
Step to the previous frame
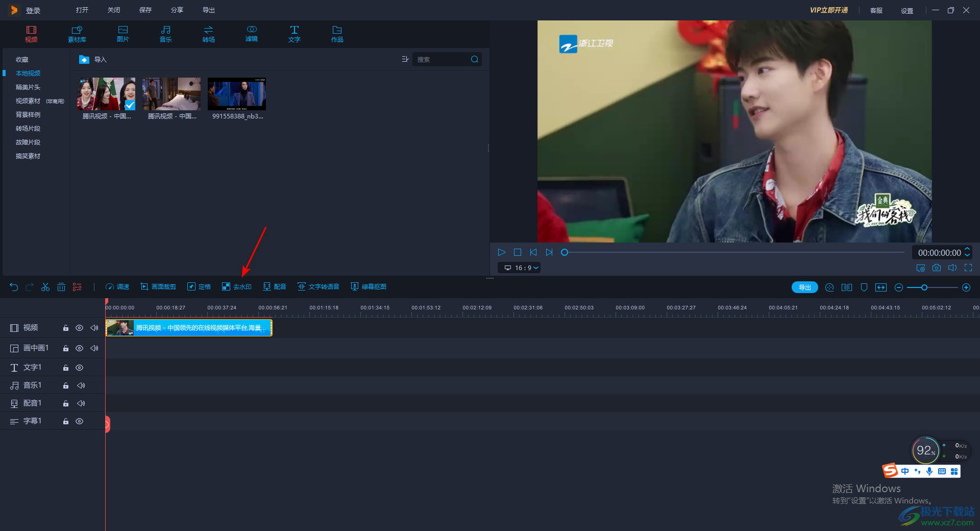point(533,252)
